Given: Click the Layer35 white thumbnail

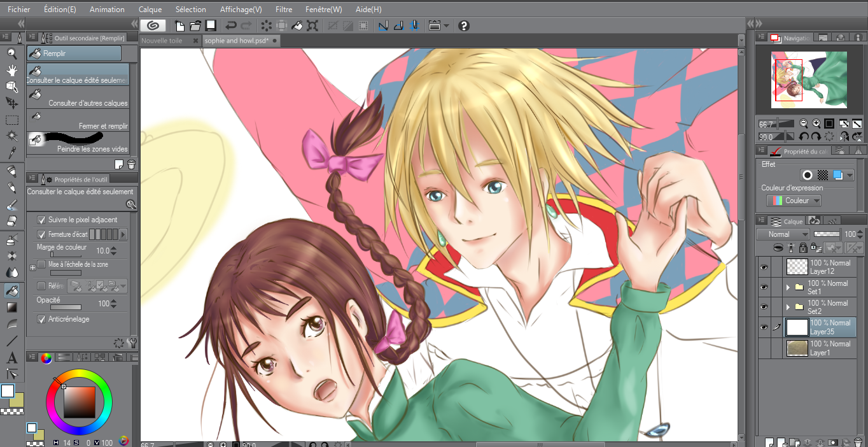Looking at the screenshot, I should [x=797, y=327].
